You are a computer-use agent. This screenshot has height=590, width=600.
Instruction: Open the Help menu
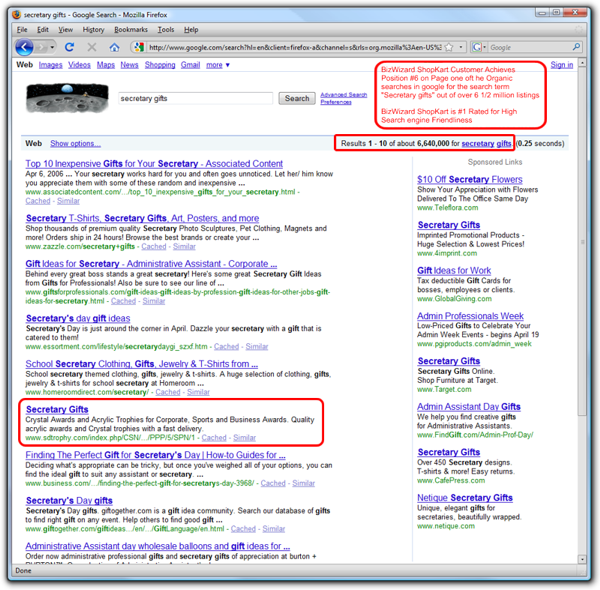pyautogui.click(x=191, y=29)
